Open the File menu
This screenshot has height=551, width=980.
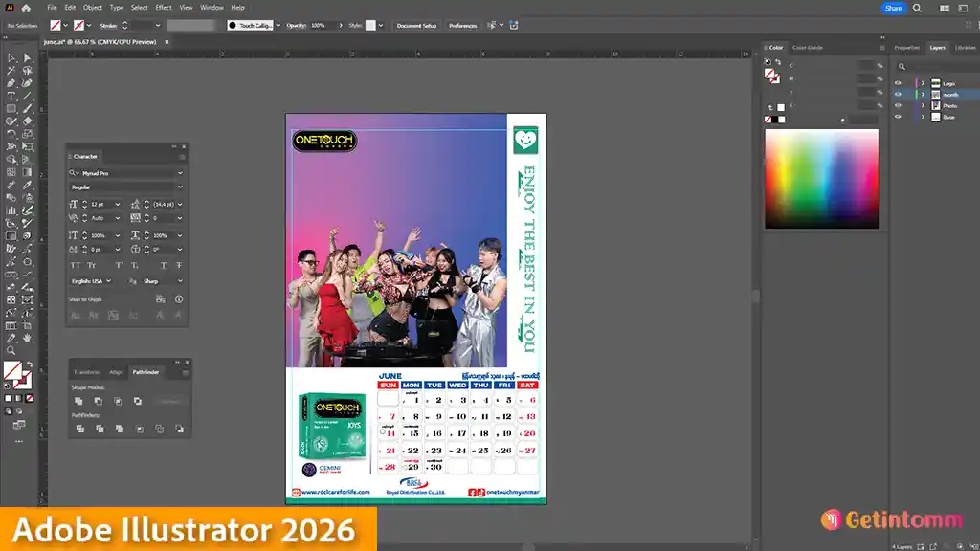(52, 8)
